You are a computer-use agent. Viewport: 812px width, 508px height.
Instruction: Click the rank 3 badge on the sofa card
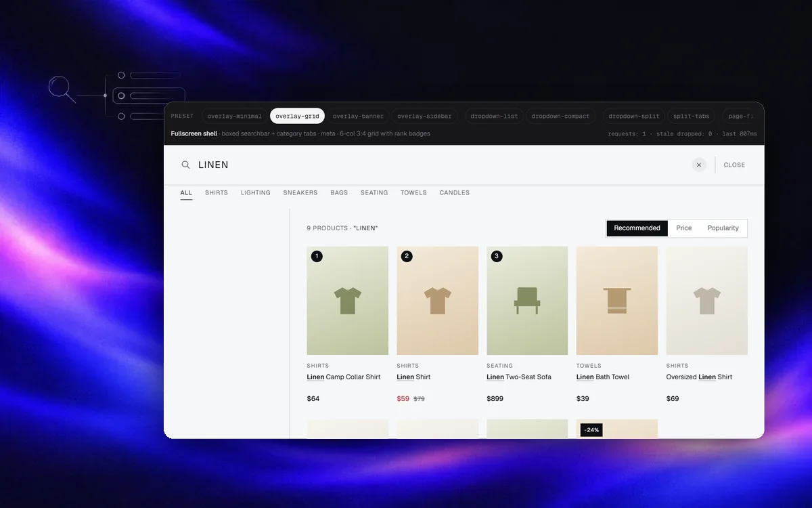click(497, 256)
